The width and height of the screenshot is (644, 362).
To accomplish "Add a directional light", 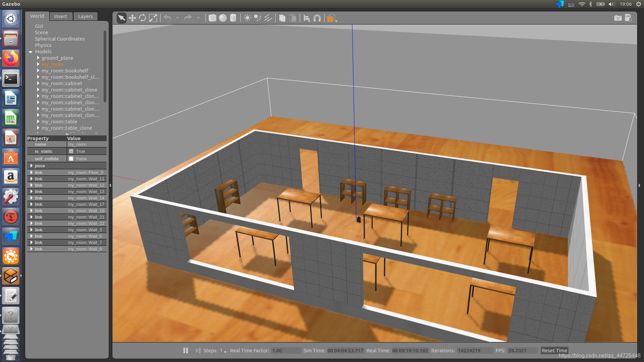I will pyautogui.click(x=268, y=18).
